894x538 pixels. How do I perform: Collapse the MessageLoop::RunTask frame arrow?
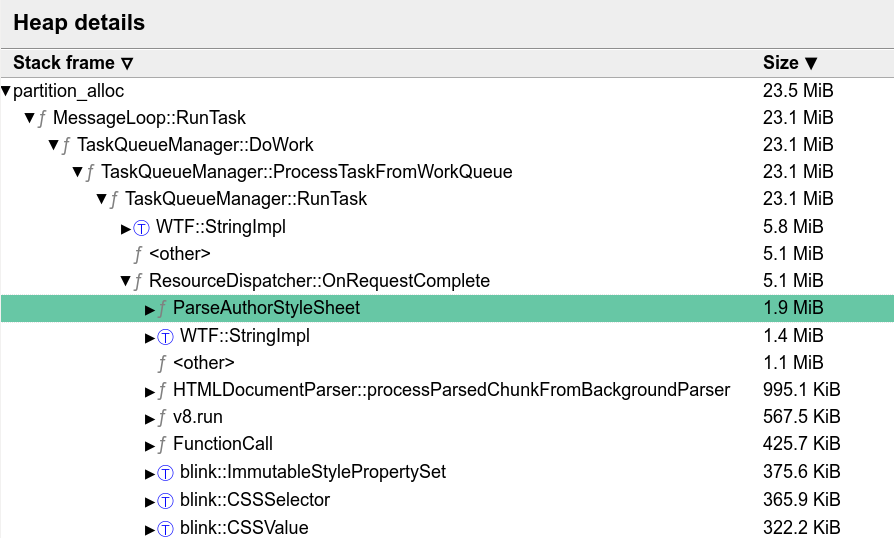pyautogui.click(x=30, y=118)
